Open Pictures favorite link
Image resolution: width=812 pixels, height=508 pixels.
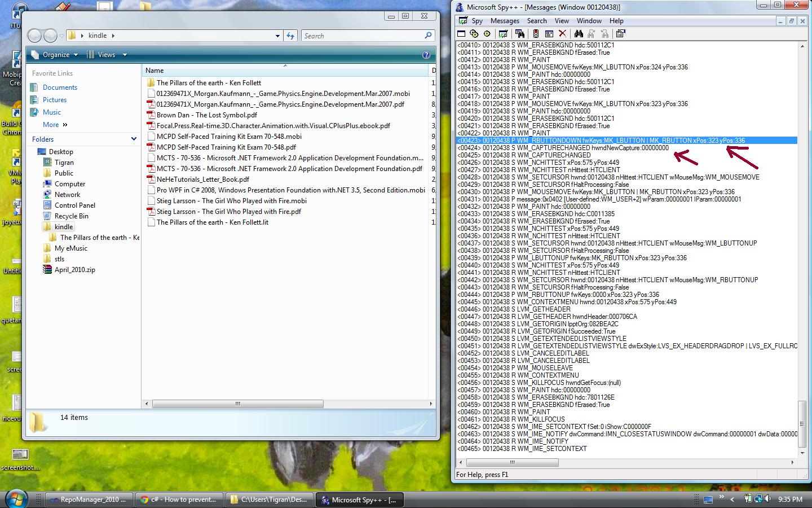[x=55, y=100]
